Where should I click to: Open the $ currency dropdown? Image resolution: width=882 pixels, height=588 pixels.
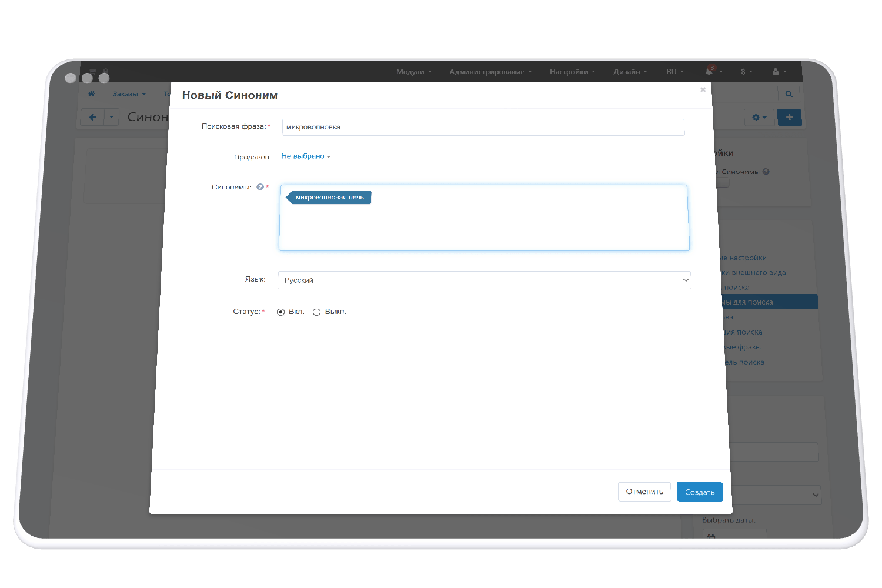click(746, 72)
